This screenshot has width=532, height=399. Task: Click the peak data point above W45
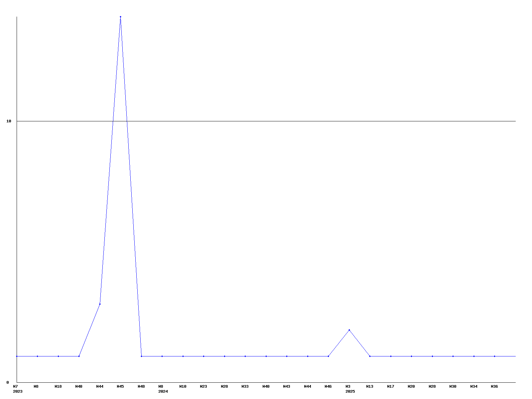coord(120,17)
